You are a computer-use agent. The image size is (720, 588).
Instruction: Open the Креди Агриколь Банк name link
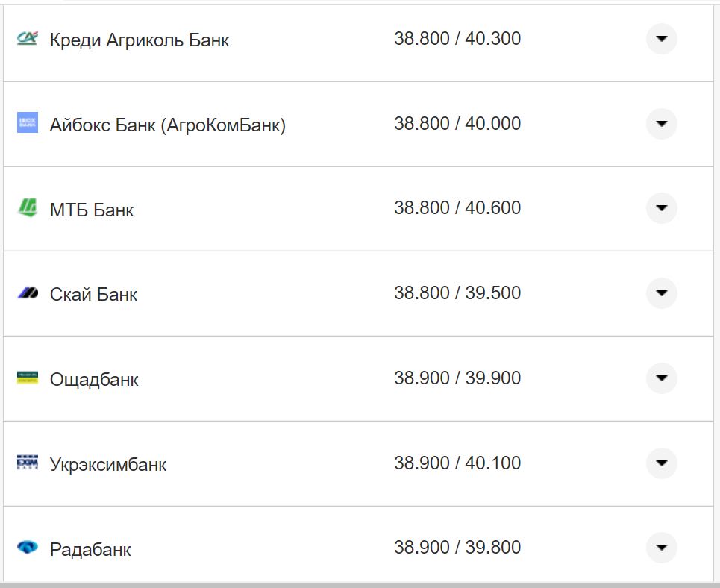point(140,40)
